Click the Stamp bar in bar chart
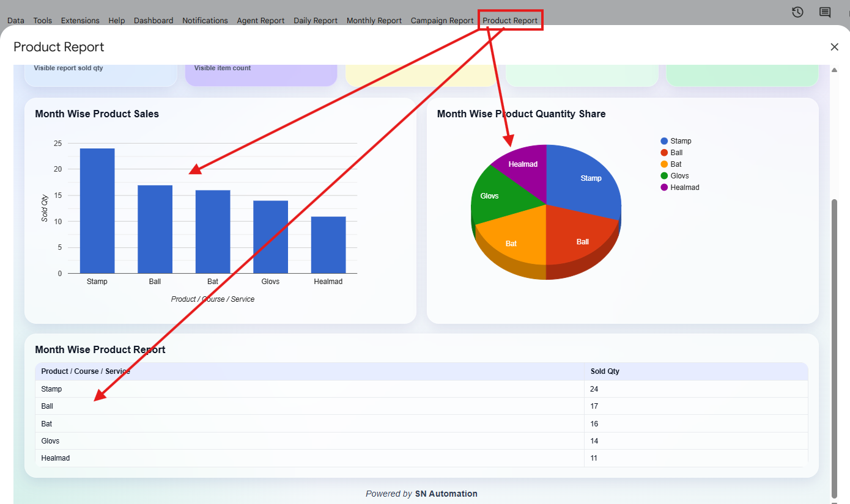The height and width of the screenshot is (504, 850). 97,211
